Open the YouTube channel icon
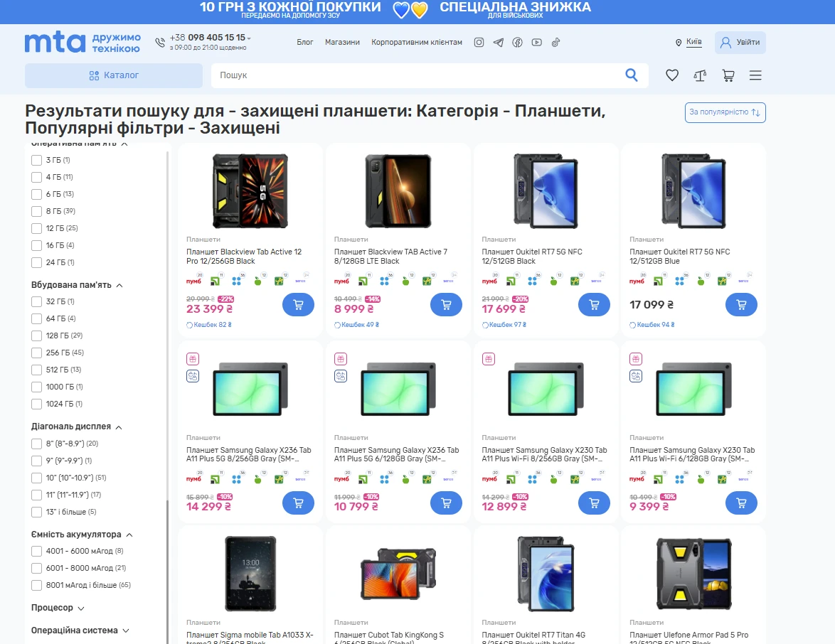 click(x=536, y=43)
